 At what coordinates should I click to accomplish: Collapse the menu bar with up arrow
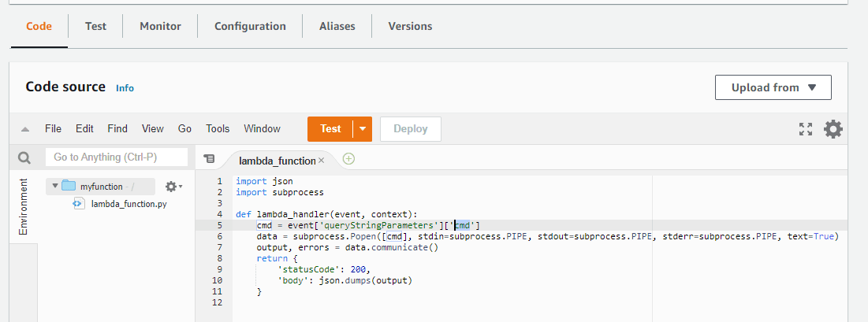(25, 129)
